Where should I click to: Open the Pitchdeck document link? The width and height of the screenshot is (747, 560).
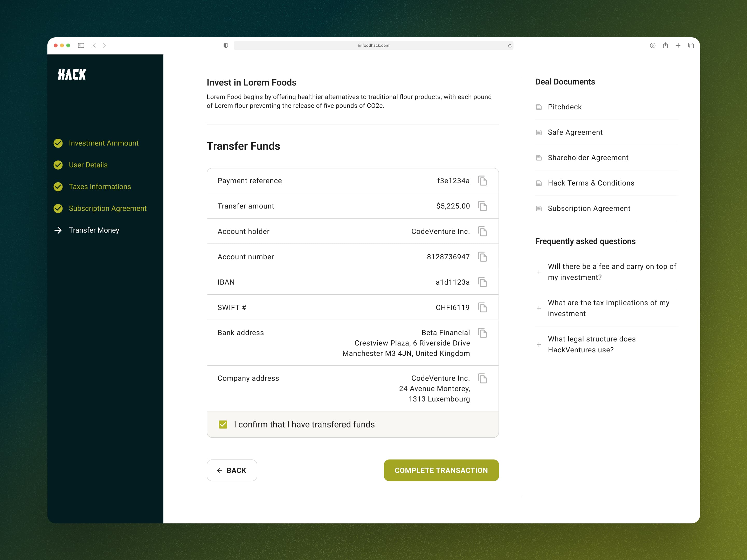click(x=565, y=107)
